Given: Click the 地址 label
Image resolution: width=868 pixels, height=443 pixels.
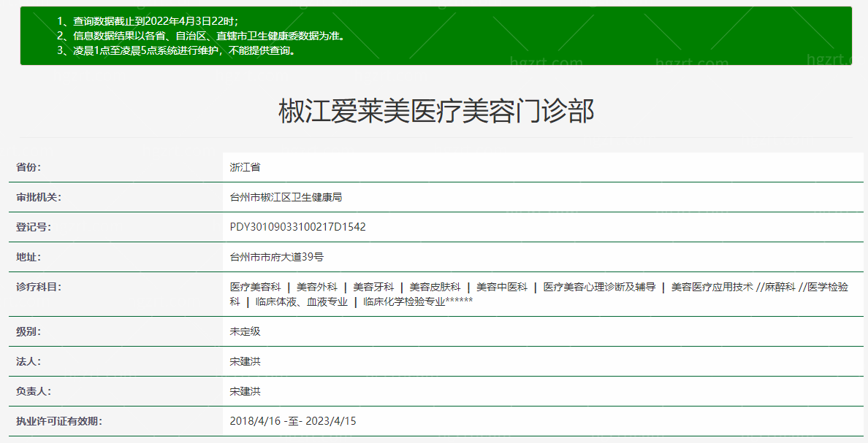Looking at the screenshot, I should click(28, 257).
